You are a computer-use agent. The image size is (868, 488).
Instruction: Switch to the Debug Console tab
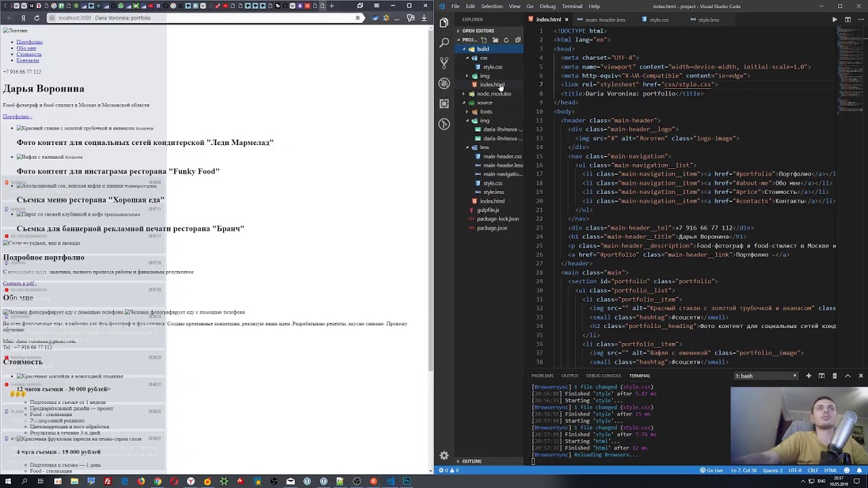tap(604, 375)
